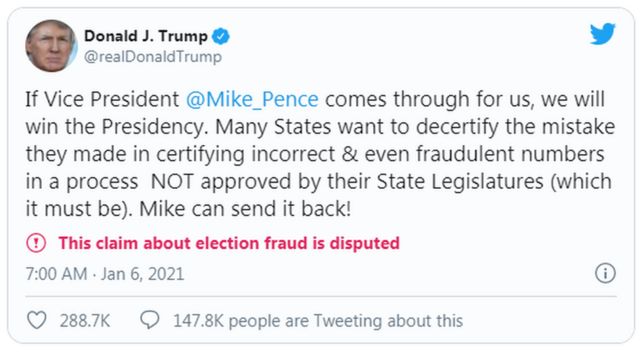
Task: Click the words 'State Legislatures' in the tweet
Action: [x=460, y=182]
